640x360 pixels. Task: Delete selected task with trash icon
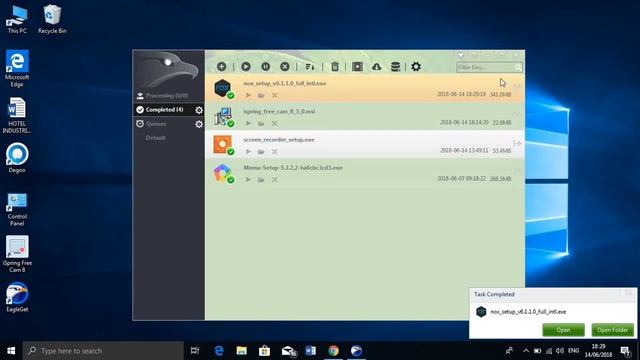coord(335,67)
